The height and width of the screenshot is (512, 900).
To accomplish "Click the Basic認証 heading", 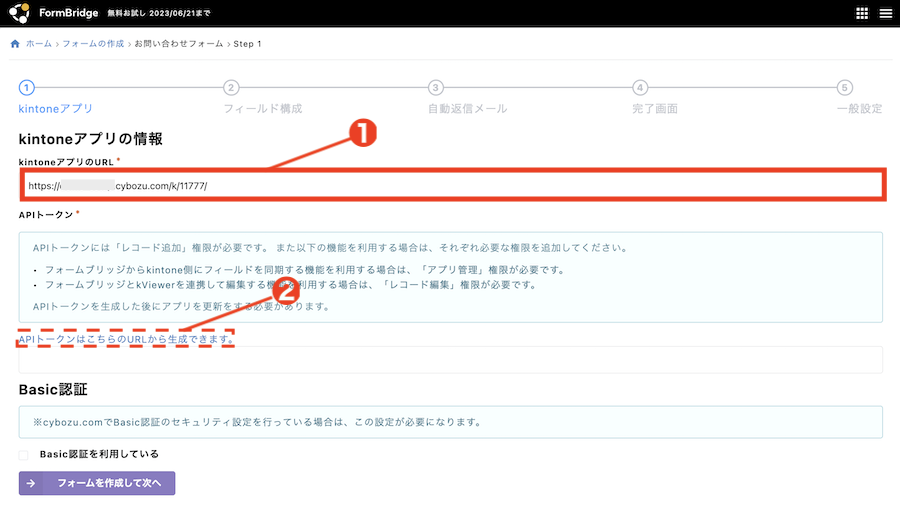I will (53, 390).
